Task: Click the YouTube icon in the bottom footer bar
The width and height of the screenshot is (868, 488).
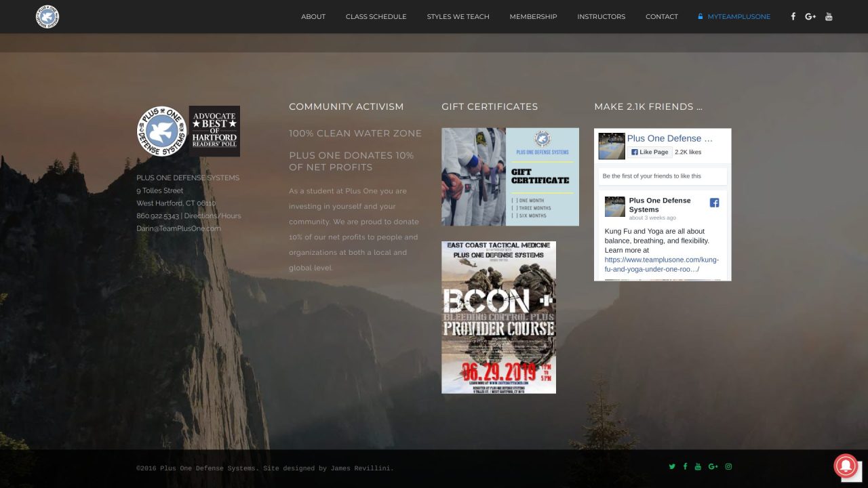Action: tap(698, 466)
